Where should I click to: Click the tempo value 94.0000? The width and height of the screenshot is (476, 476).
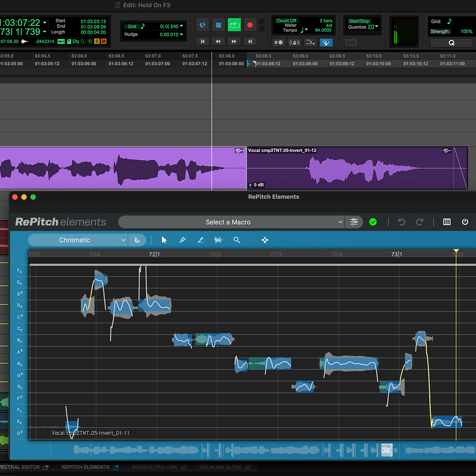(x=323, y=30)
